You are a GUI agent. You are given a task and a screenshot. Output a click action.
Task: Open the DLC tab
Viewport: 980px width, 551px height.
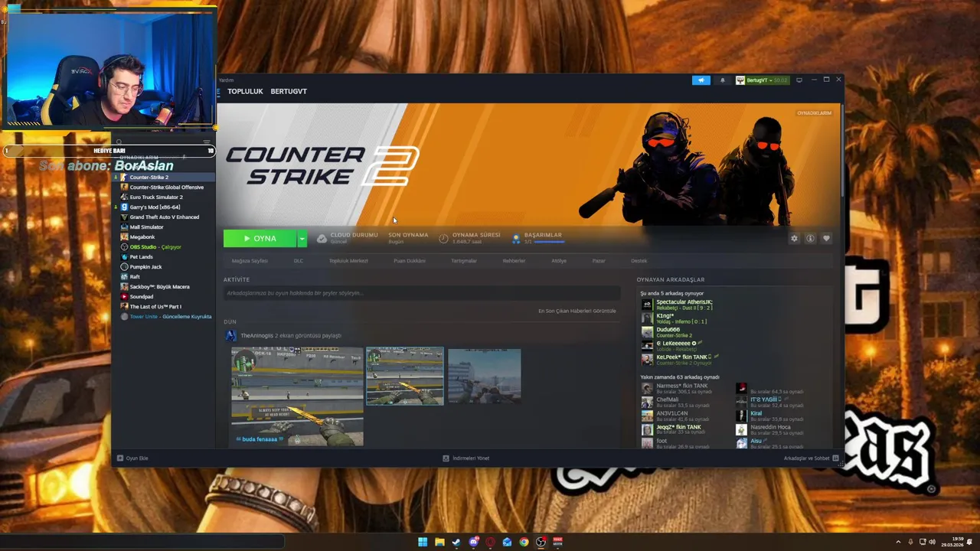[299, 261]
